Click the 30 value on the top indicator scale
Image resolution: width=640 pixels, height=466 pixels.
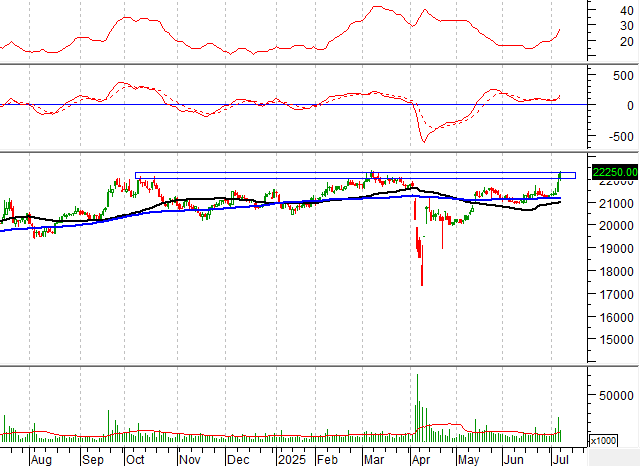coord(627,26)
